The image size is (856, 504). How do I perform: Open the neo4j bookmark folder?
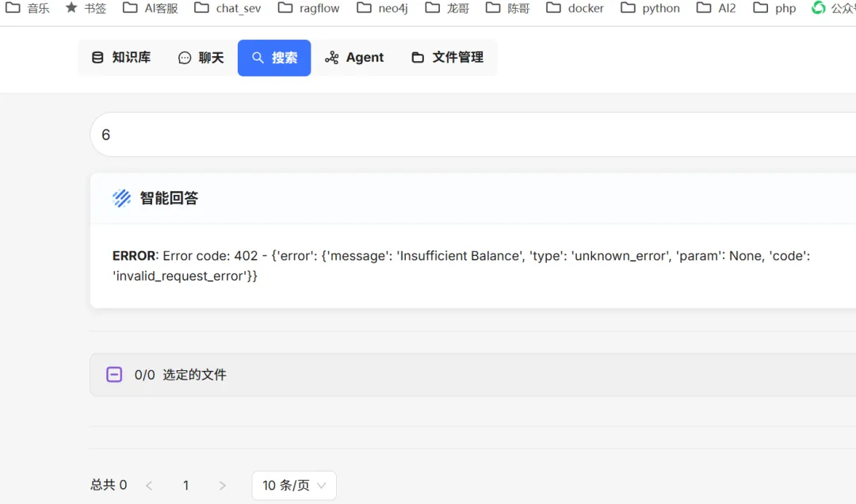coord(382,8)
